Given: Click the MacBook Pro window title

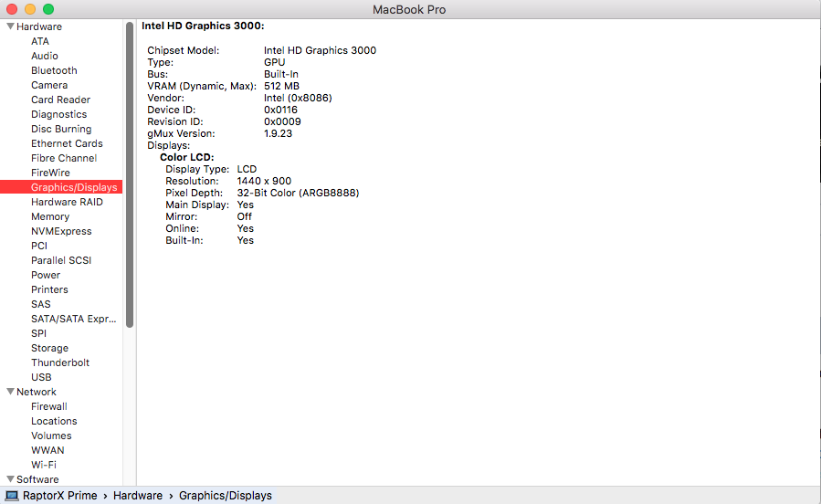Looking at the screenshot, I should pos(409,9).
